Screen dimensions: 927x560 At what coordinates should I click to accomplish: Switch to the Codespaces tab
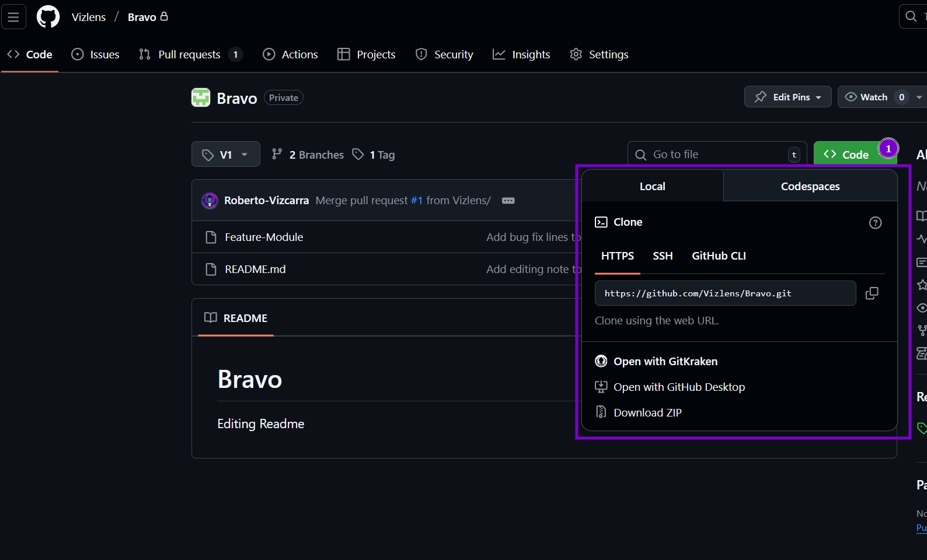coord(810,187)
